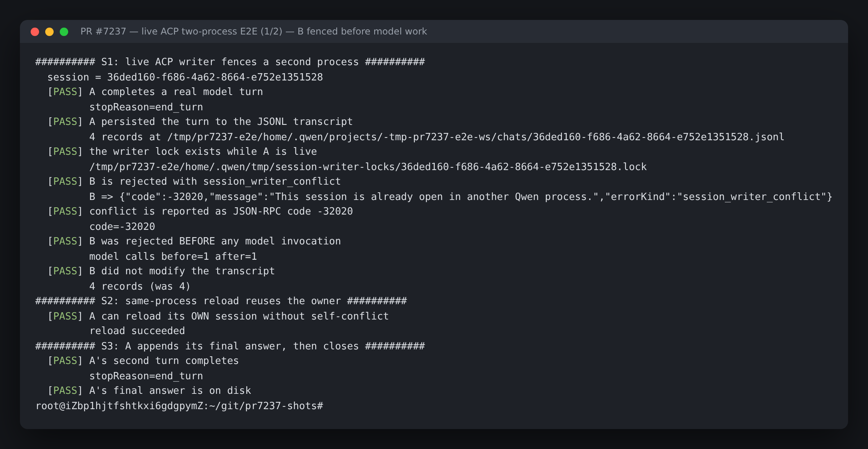Click the 'model calls before=1 after=1' line

173,256
